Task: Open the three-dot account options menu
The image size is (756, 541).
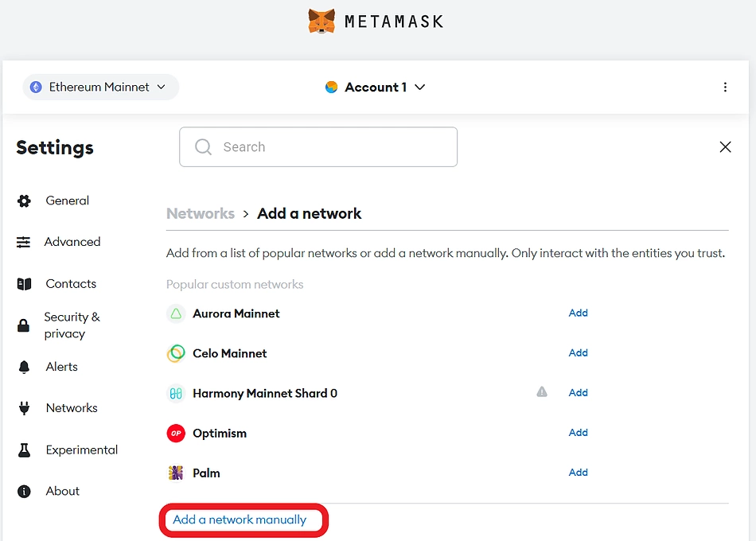Action: [x=725, y=88]
